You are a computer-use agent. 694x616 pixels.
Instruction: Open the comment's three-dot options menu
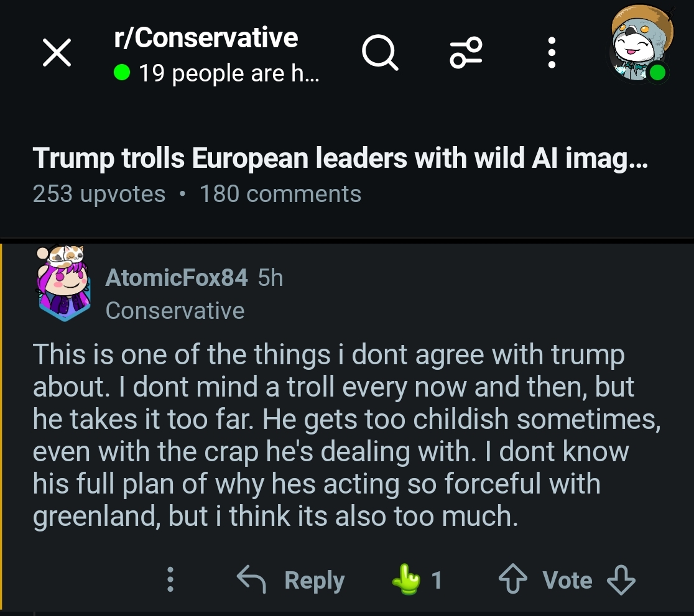pos(170,580)
